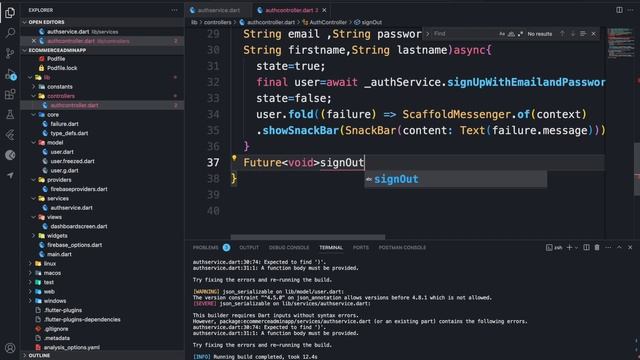
Task: Collapse the lib folder
Action: pyautogui.click(x=30, y=77)
